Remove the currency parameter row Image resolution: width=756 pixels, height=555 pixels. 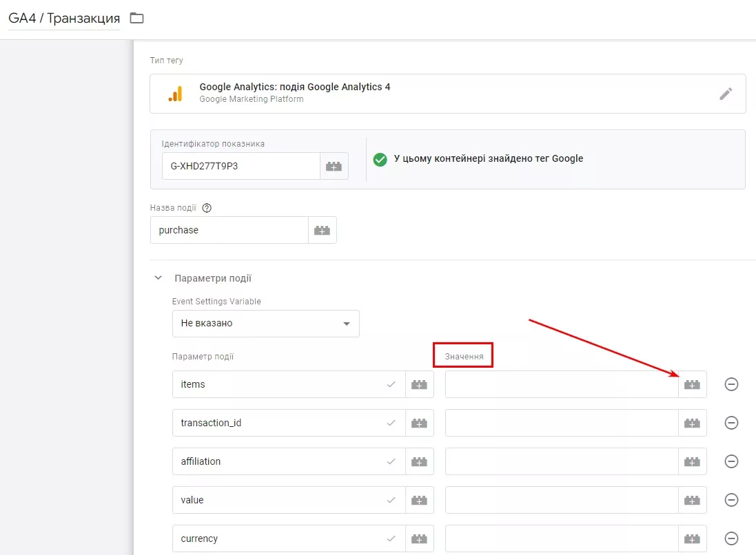point(731,538)
